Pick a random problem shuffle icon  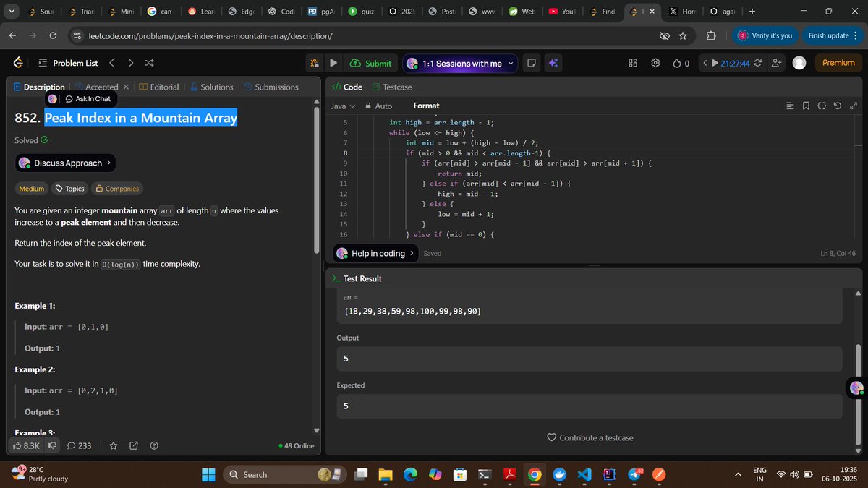149,63
